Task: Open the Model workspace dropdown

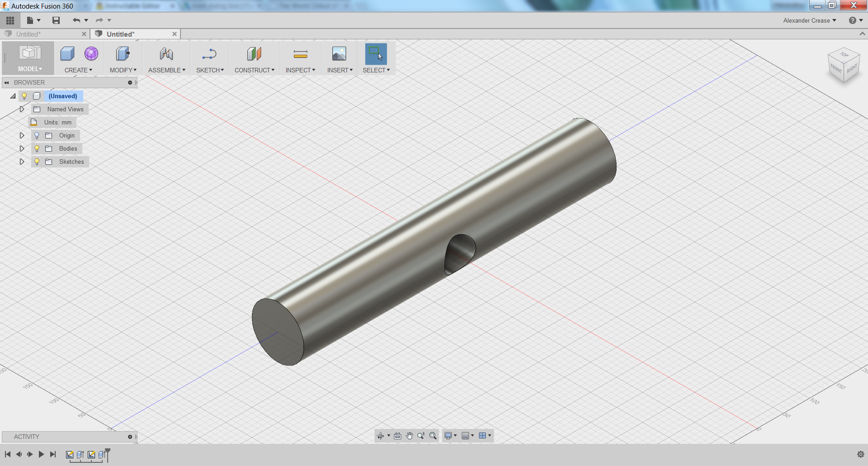Action: point(30,69)
